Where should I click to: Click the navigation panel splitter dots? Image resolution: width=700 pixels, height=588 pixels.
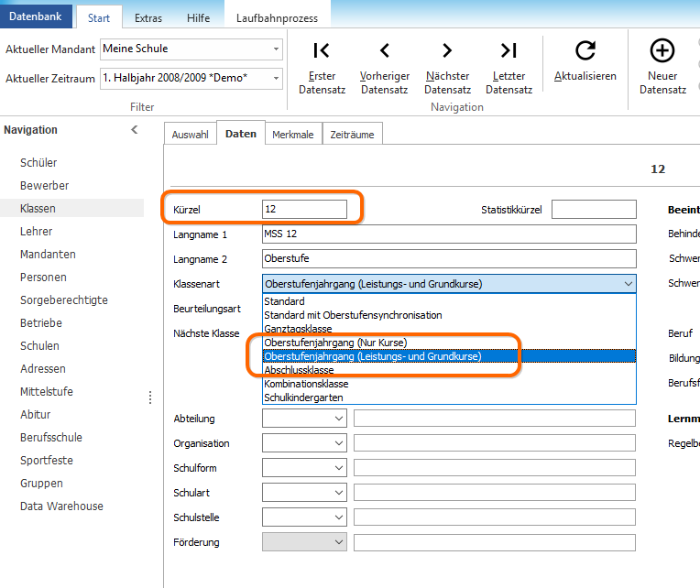[150, 397]
